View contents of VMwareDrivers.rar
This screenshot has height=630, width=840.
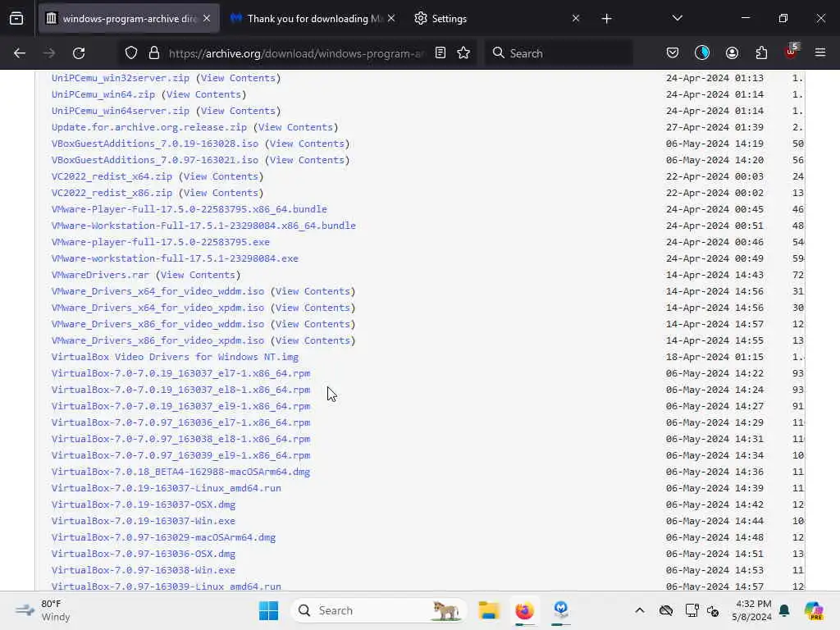[x=199, y=275]
